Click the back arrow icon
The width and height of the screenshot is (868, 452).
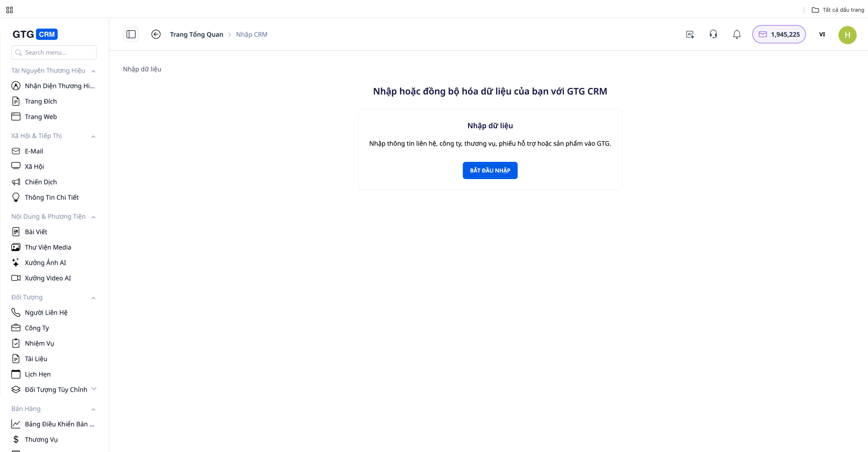(156, 34)
